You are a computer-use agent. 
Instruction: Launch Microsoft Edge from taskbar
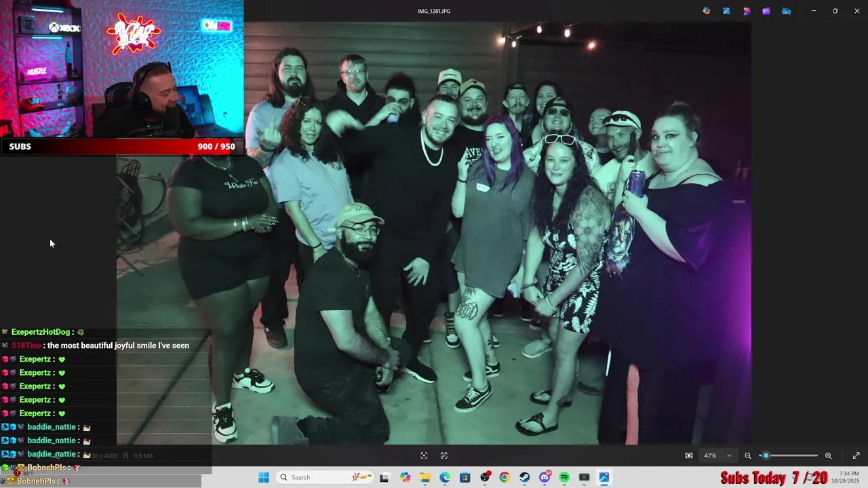[x=445, y=477]
